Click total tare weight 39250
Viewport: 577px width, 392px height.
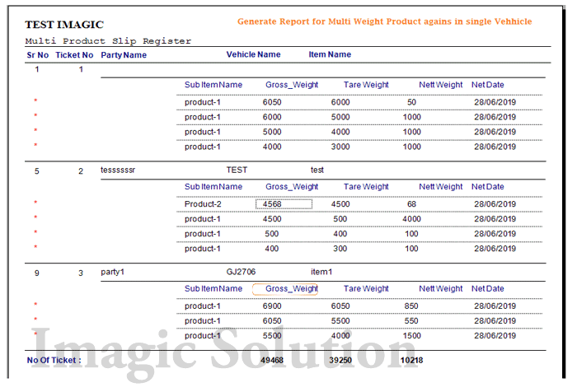pos(340,361)
